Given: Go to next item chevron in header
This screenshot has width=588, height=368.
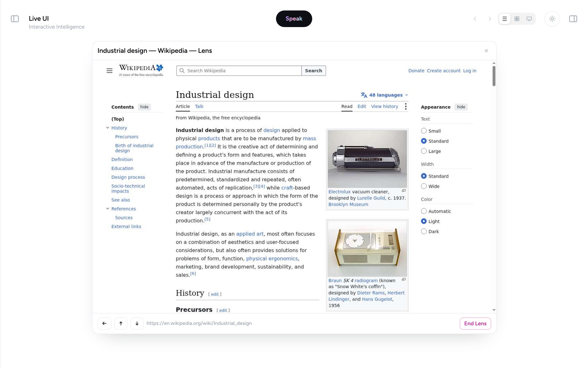Looking at the screenshot, I should tap(490, 19).
